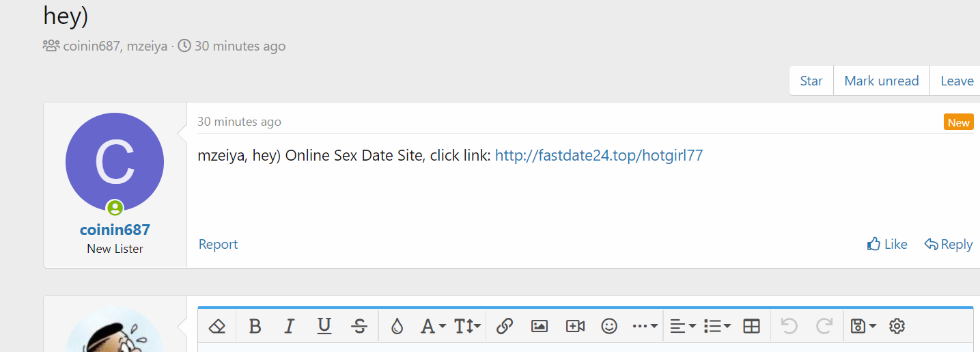Star this conversation
Image resolution: width=980 pixels, height=352 pixels.
(x=811, y=81)
